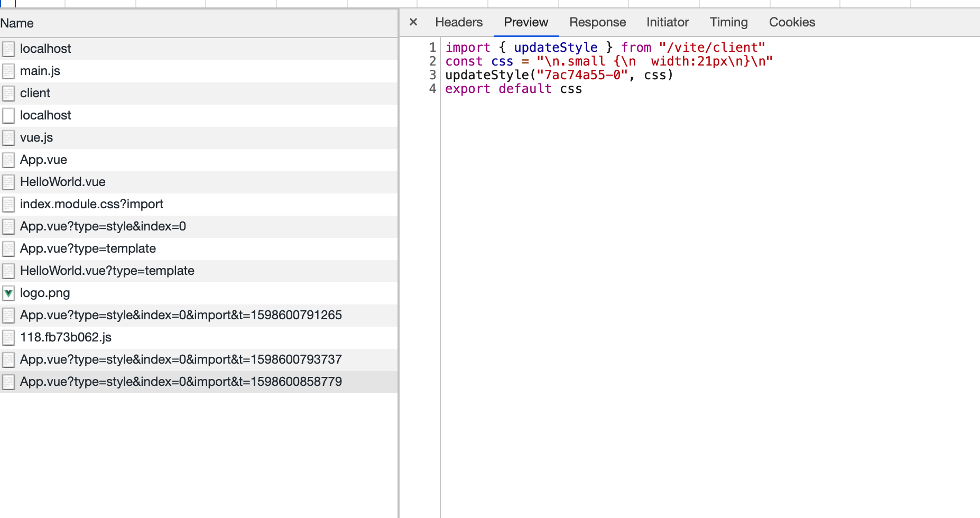980x518 pixels.
Task: Click the 118.fb73b062.js file icon
Action: click(x=8, y=338)
